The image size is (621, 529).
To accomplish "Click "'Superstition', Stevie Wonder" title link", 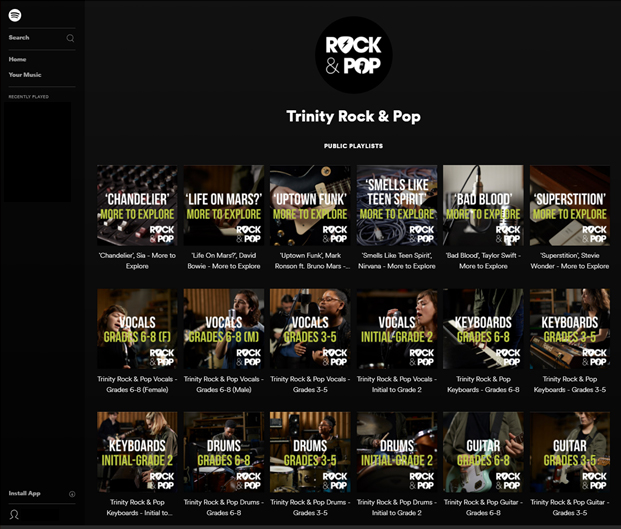I will coord(570,261).
